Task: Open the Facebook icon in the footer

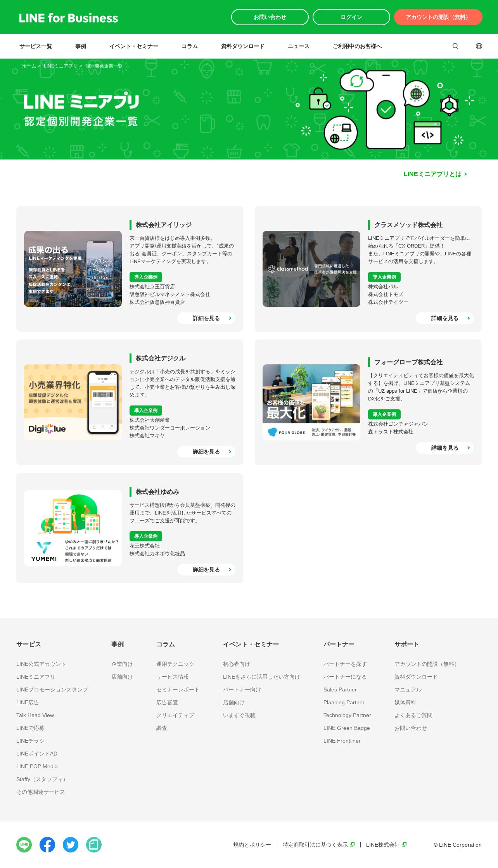Action: pos(47,845)
